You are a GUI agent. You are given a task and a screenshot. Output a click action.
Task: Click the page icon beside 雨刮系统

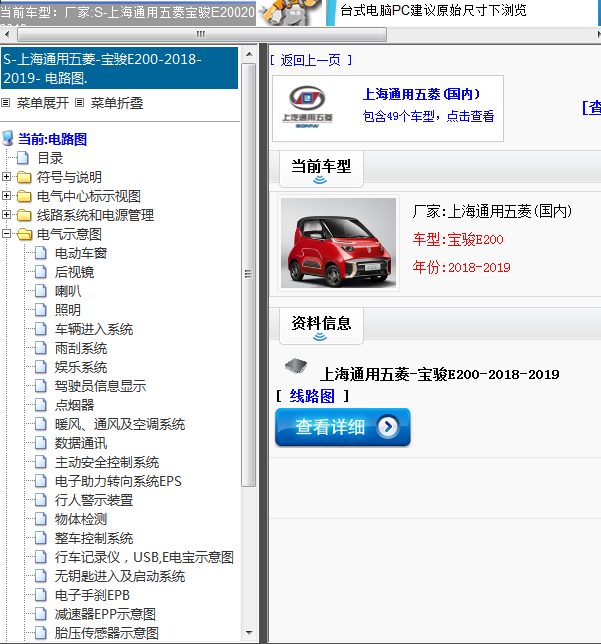click(x=40, y=348)
